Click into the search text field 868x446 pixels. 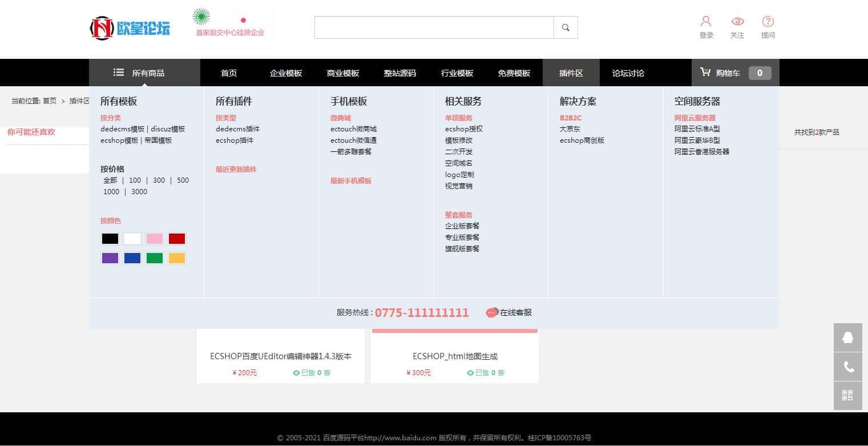[434, 27]
